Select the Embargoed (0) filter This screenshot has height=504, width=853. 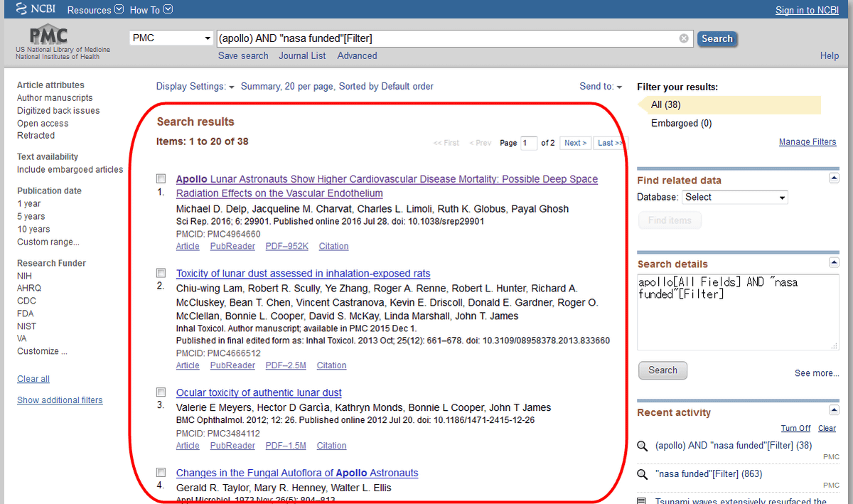point(681,124)
